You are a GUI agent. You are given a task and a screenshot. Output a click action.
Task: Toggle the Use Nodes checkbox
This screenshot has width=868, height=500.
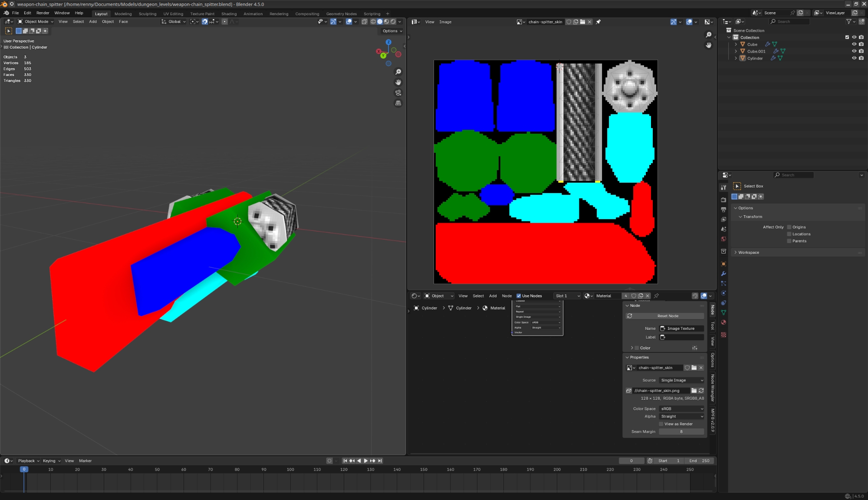click(x=519, y=296)
